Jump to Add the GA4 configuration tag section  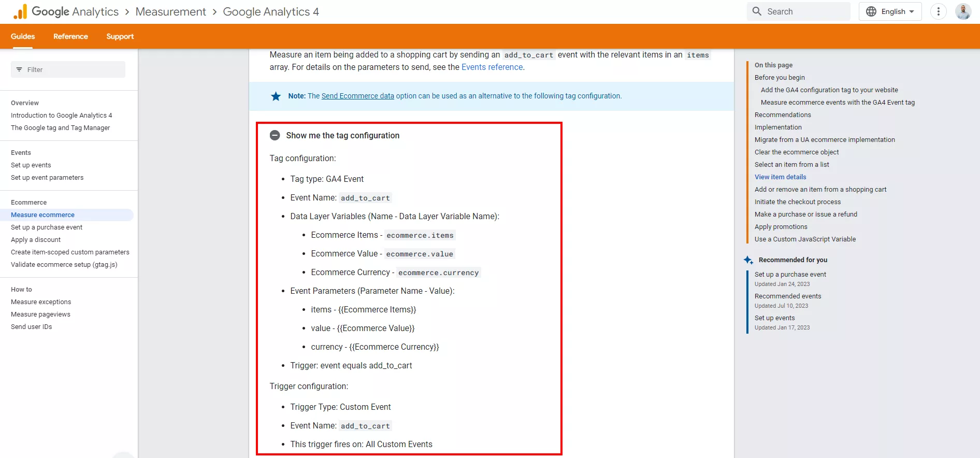coord(829,90)
